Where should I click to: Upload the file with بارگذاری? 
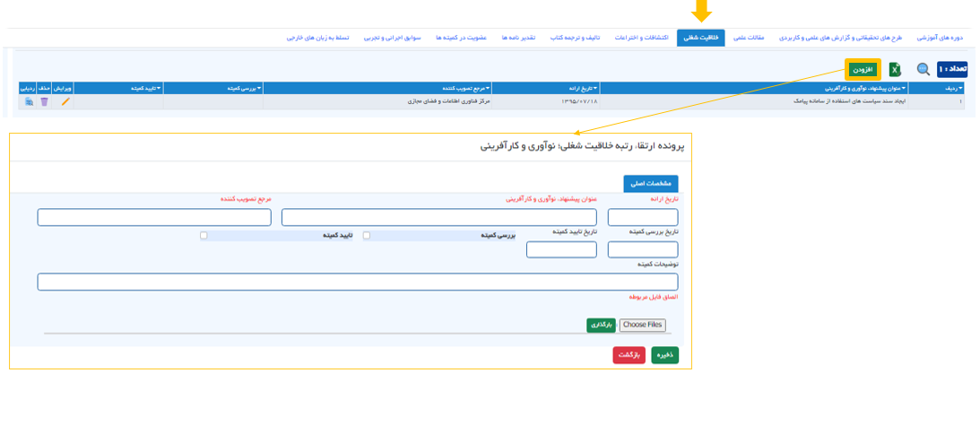(602, 325)
